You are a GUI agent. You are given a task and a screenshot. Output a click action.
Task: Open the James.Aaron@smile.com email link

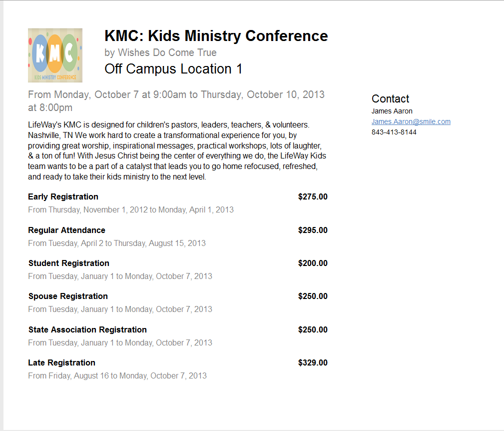pyautogui.click(x=411, y=121)
